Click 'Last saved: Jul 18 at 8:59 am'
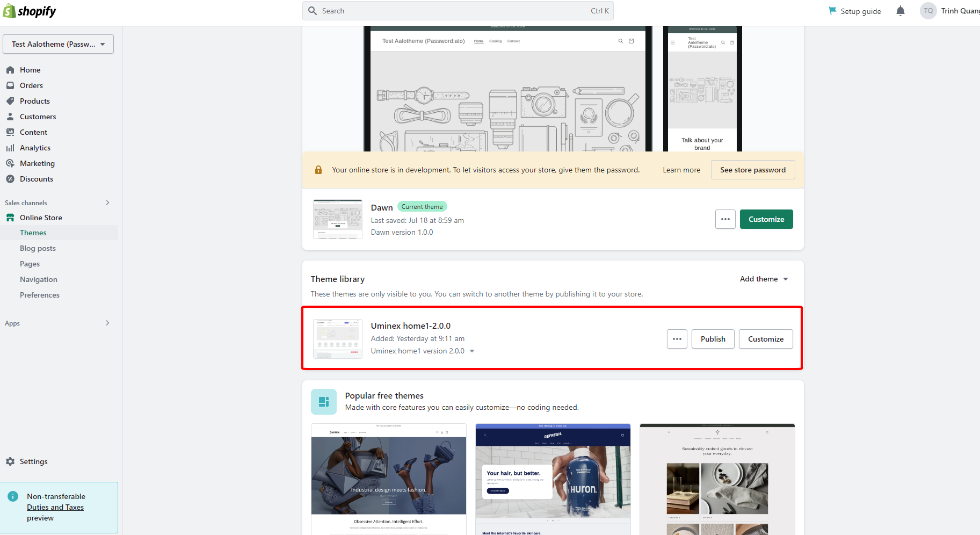The height and width of the screenshot is (535, 980). 417,220
